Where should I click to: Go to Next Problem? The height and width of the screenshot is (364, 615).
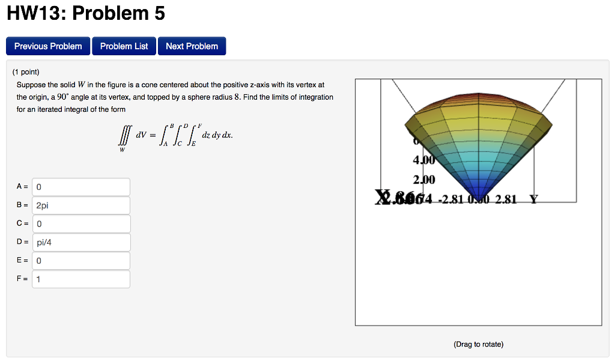pyautogui.click(x=192, y=46)
